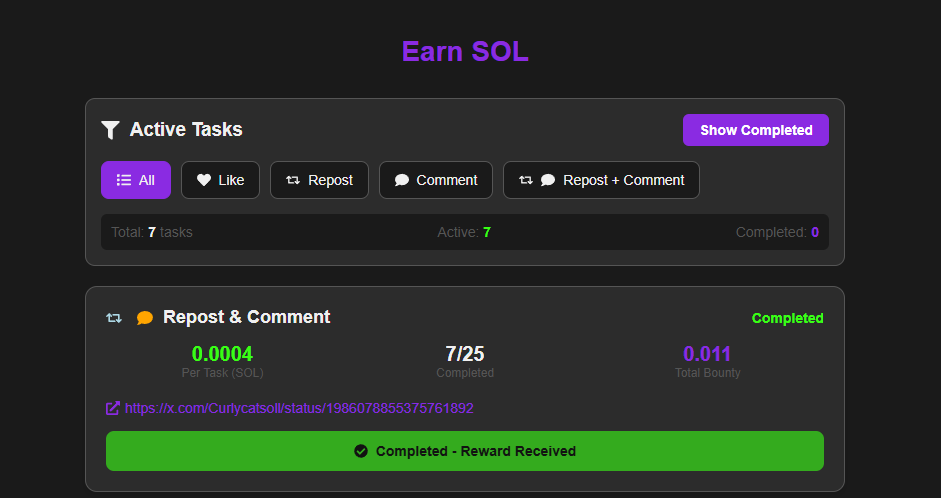Click the external link icon beside the URL
This screenshot has width=941, height=498.
point(113,408)
